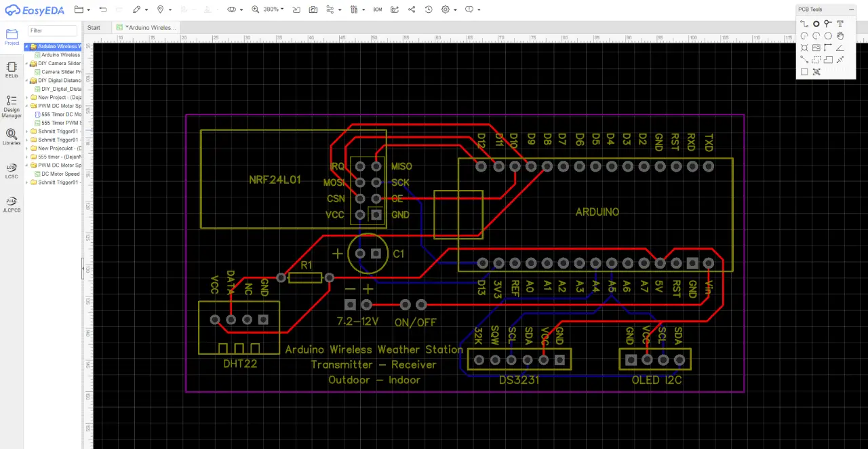The height and width of the screenshot is (449, 868).
Task: Click the Undo arrow in toolbar
Action: tap(102, 9)
